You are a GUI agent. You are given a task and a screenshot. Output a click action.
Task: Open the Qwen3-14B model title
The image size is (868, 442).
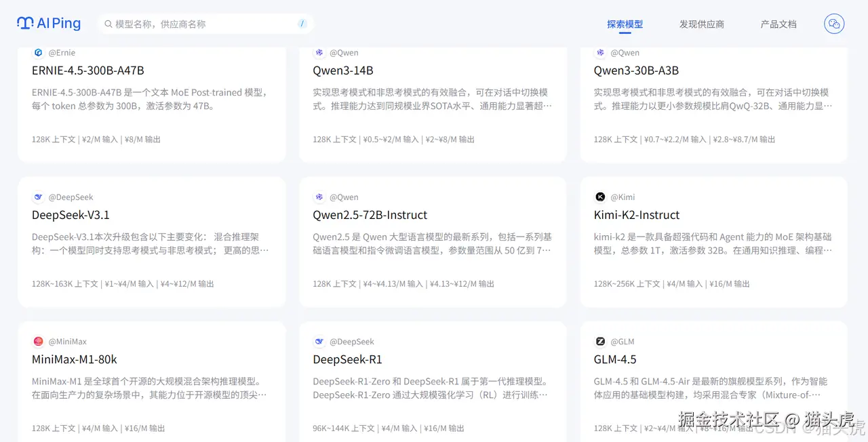click(x=343, y=71)
